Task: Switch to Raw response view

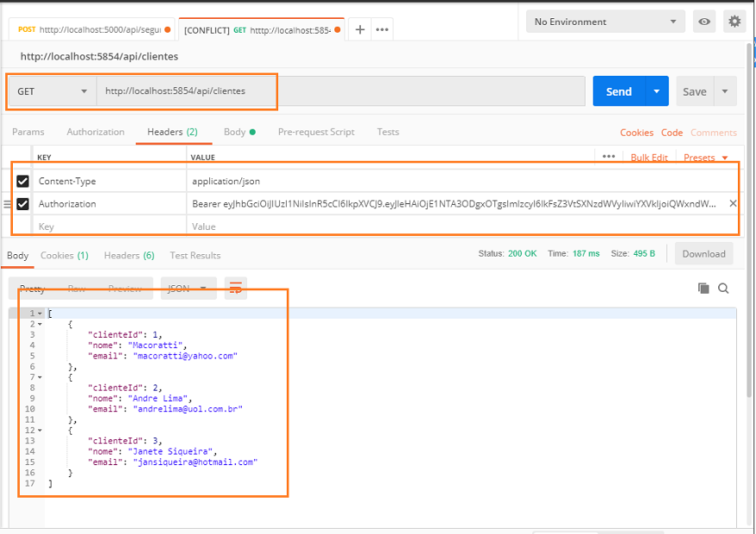Action: pos(77,289)
